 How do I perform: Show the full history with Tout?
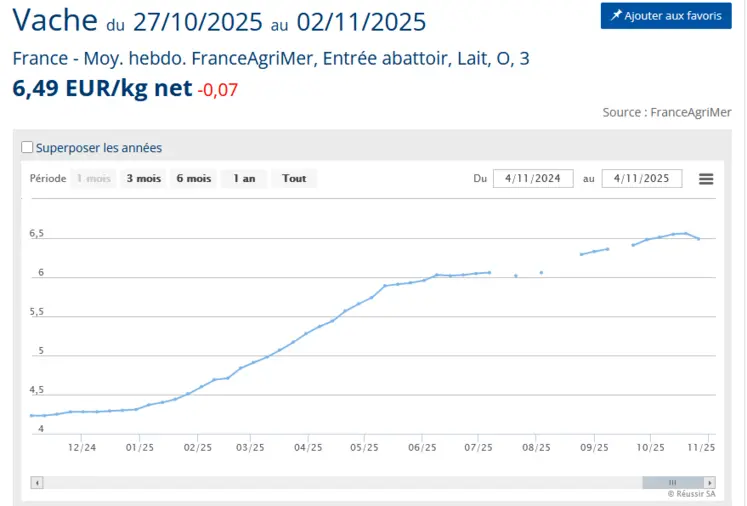pyautogui.click(x=294, y=179)
